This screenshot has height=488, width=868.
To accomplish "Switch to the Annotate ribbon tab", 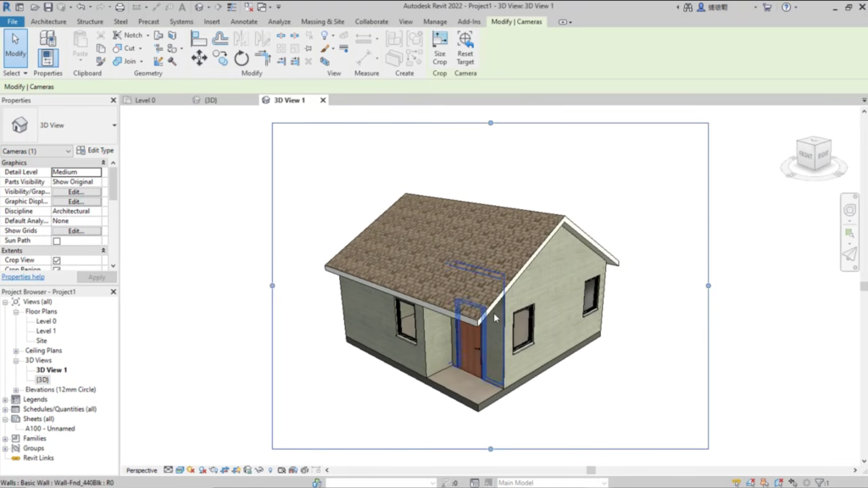I will [243, 21].
